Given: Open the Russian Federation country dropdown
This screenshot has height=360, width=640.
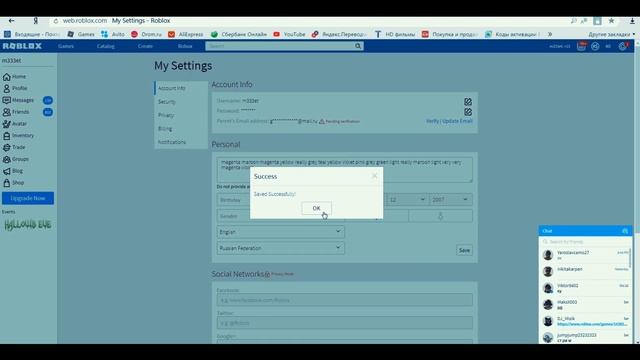Looking at the screenshot, I should coord(280,248).
